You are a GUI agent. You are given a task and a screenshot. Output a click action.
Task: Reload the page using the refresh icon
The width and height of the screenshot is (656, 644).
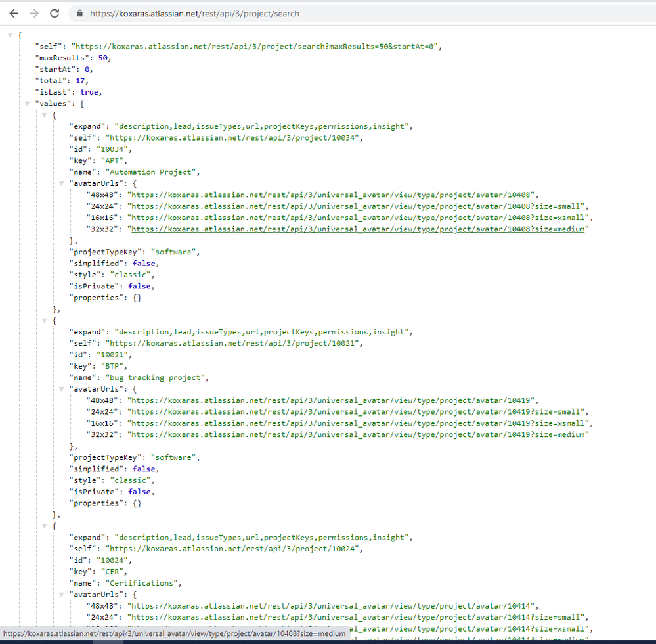pos(55,13)
